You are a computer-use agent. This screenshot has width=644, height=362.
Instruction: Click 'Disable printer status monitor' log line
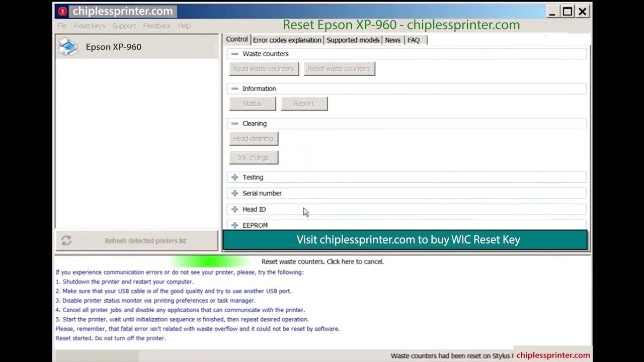pos(155,301)
